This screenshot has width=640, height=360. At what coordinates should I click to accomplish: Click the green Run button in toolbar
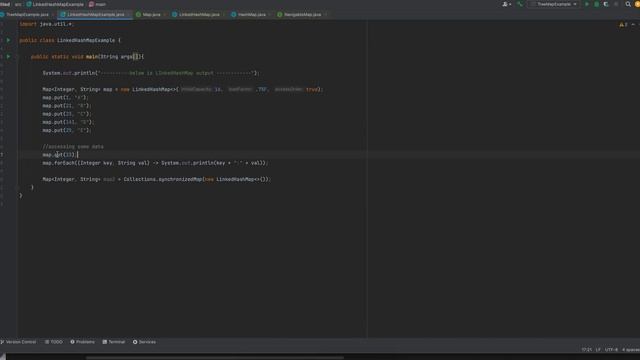(587, 4)
